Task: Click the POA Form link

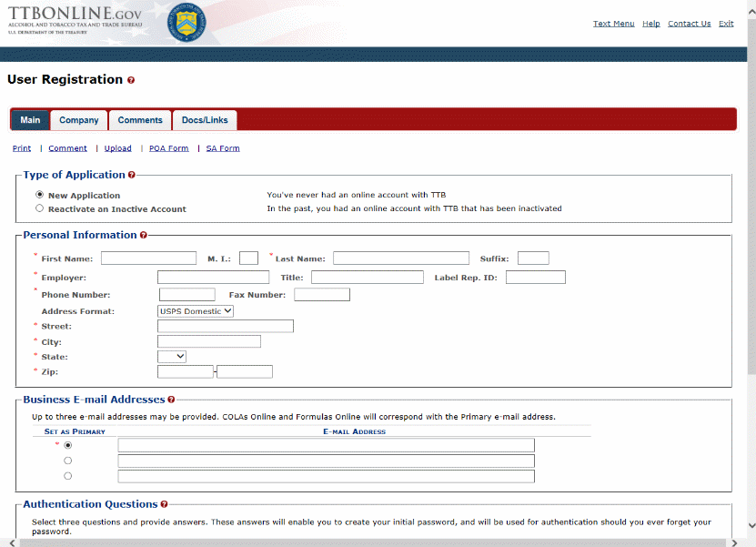Action: pyautogui.click(x=169, y=148)
